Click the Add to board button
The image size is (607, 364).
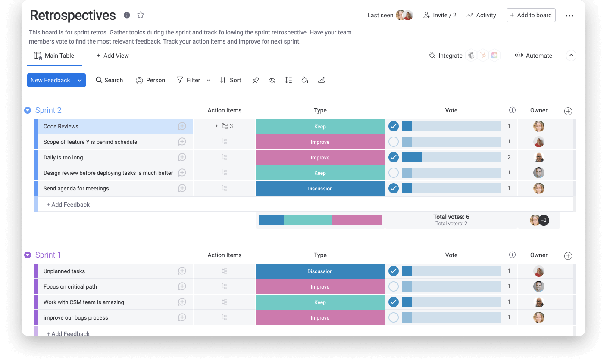(x=531, y=15)
